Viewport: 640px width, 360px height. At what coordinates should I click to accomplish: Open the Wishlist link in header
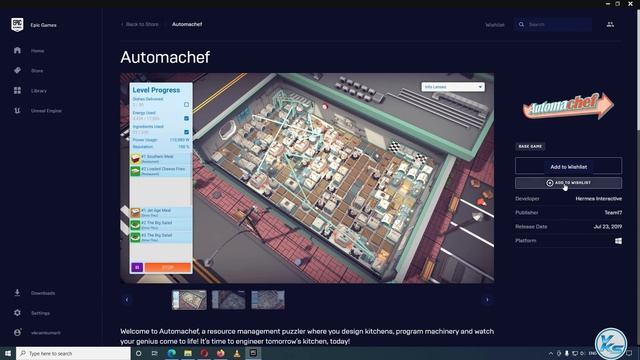495,25
